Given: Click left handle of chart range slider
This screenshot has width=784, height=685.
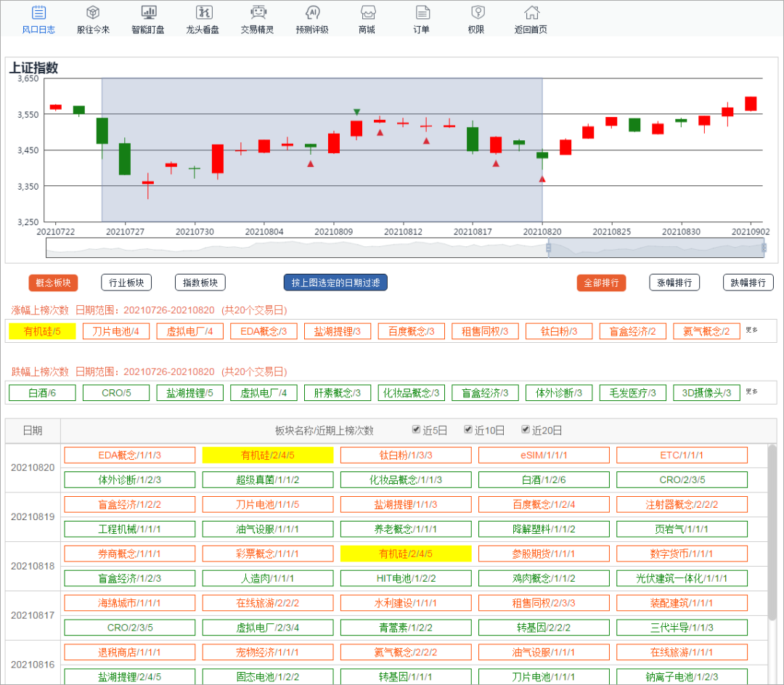Looking at the screenshot, I should [548, 248].
